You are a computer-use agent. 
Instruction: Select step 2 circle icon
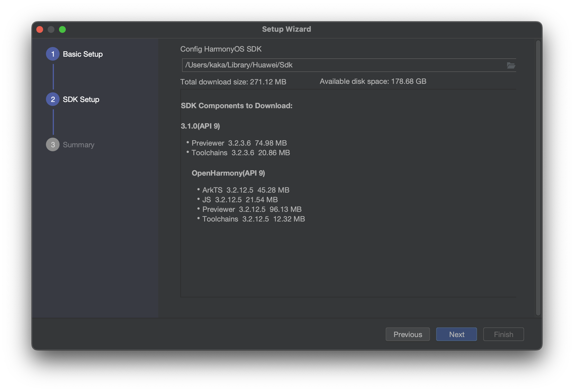[x=53, y=99]
